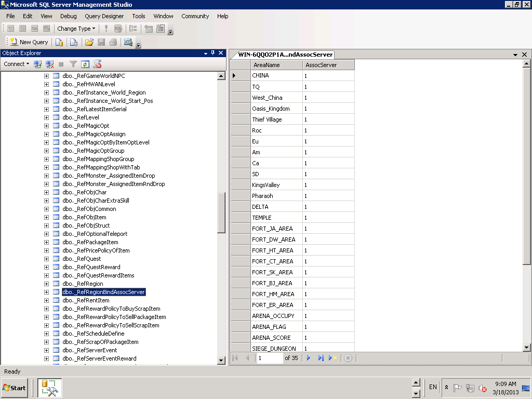
Task: Open the Connect dropdown
Action: coord(16,64)
